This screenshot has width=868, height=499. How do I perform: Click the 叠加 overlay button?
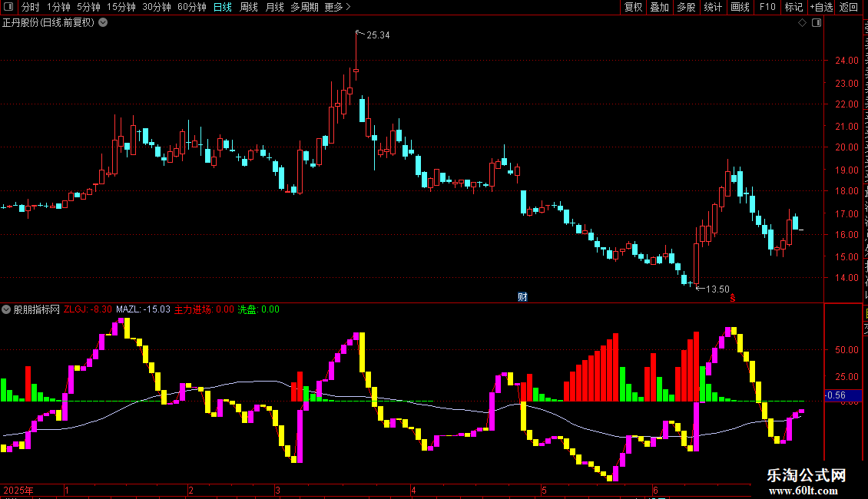tap(659, 7)
